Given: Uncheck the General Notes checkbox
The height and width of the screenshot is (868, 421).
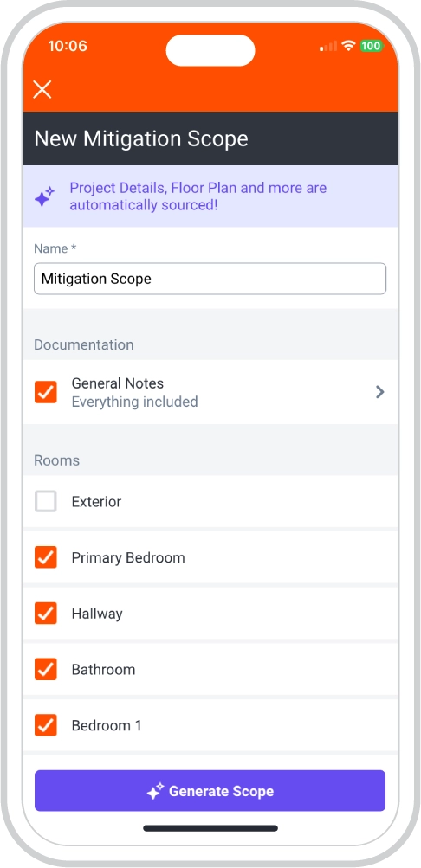Looking at the screenshot, I should pyautogui.click(x=45, y=392).
